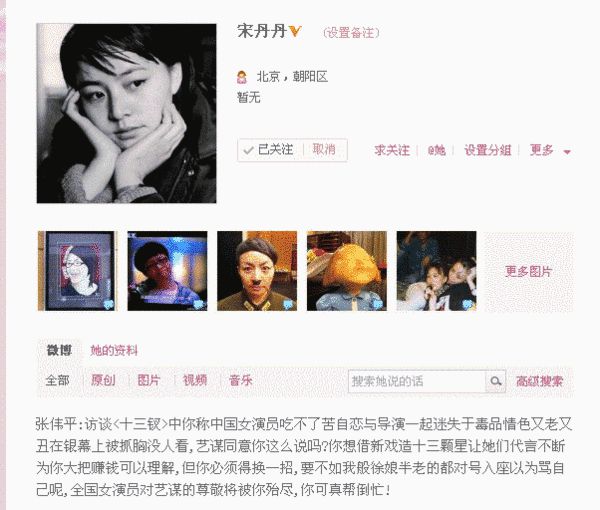Click the 搜索她说的话 search field
This screenshot has width=600, height=510.
tap(417, 381)
